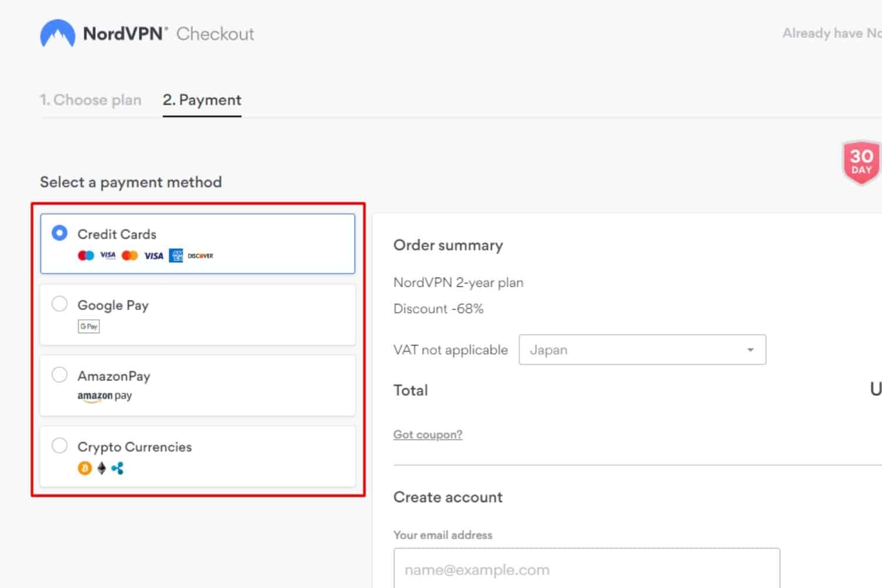
Task: Select the Payment tab
Action: (x=202, y=100)
